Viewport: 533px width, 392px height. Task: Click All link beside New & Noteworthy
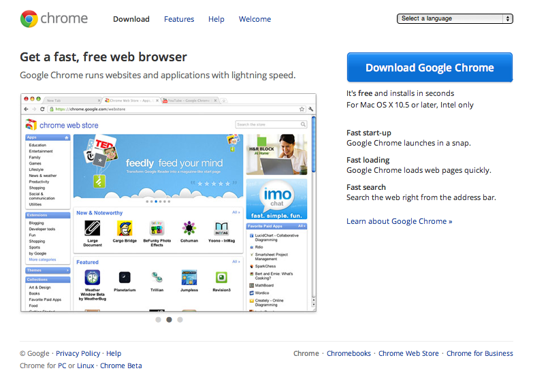pyautogui.click(x=236, y=212)
